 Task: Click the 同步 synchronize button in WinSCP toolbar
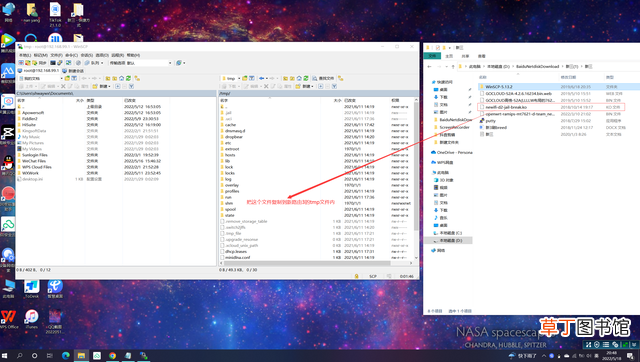pyautogui.click(x=39, y=63)
